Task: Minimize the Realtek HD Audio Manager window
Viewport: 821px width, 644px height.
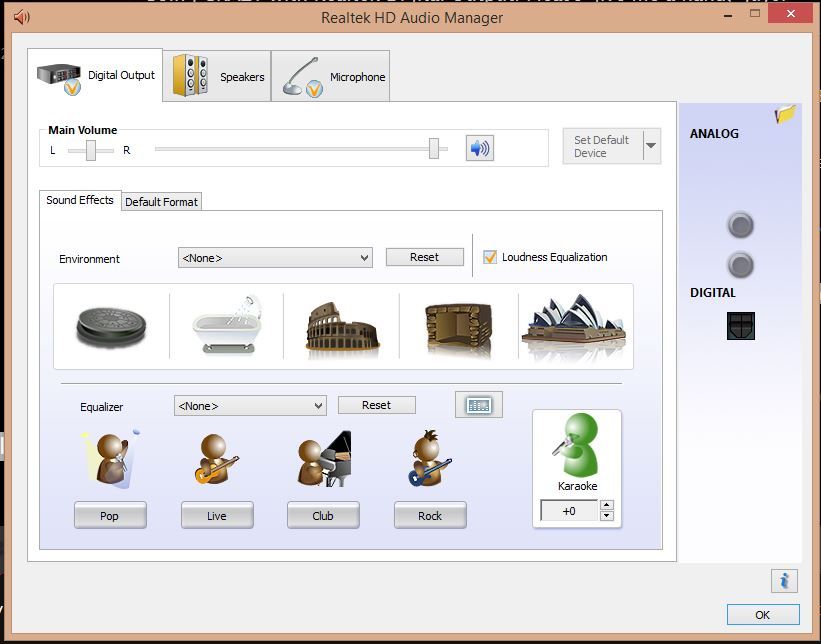Action: click(728, 16)
